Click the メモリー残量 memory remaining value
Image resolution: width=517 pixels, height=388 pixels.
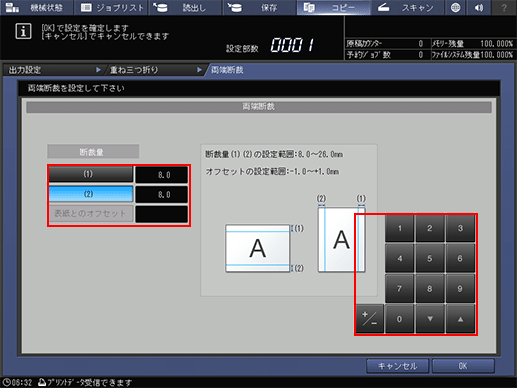tap(496, 44)
